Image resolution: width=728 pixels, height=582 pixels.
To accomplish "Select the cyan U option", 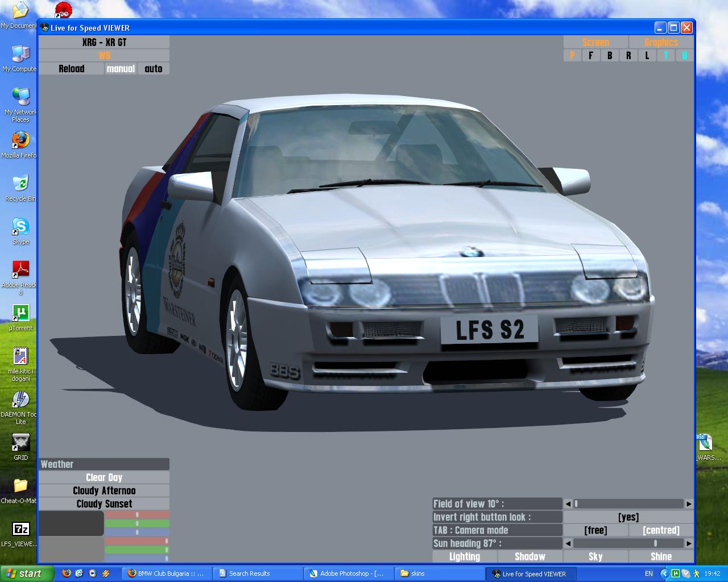I will (x=684, y=56).
